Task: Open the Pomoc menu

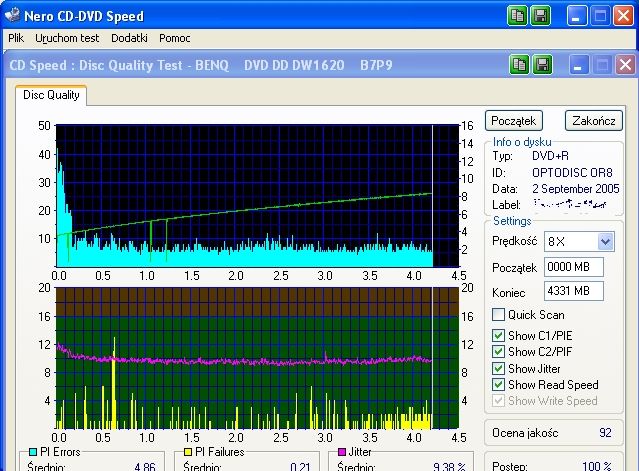Action: [x=174, y=38]
